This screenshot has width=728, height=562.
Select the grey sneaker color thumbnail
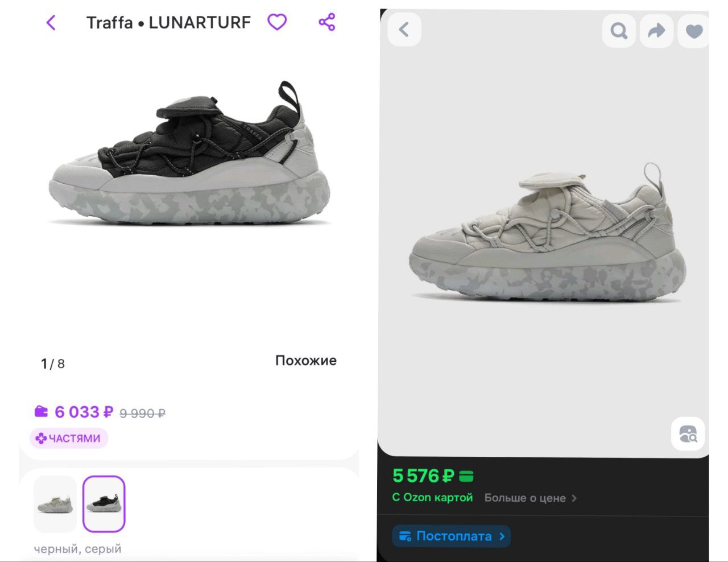point(55,504)
